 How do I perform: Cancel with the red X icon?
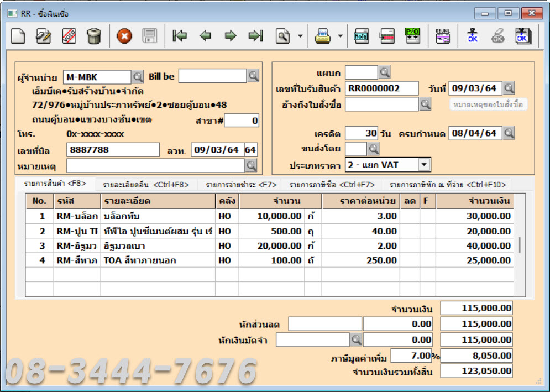click(124, 36)
